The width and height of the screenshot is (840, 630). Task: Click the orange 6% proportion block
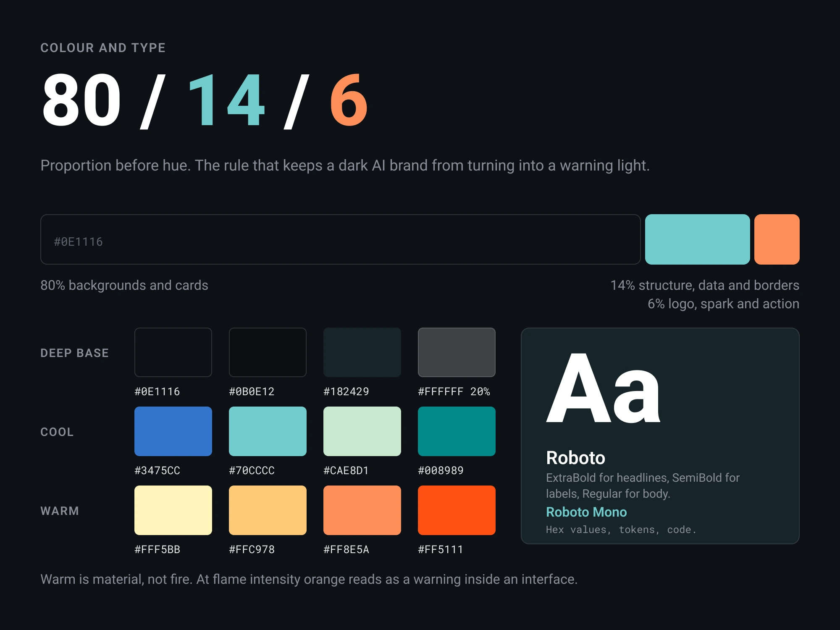(777, 239)
